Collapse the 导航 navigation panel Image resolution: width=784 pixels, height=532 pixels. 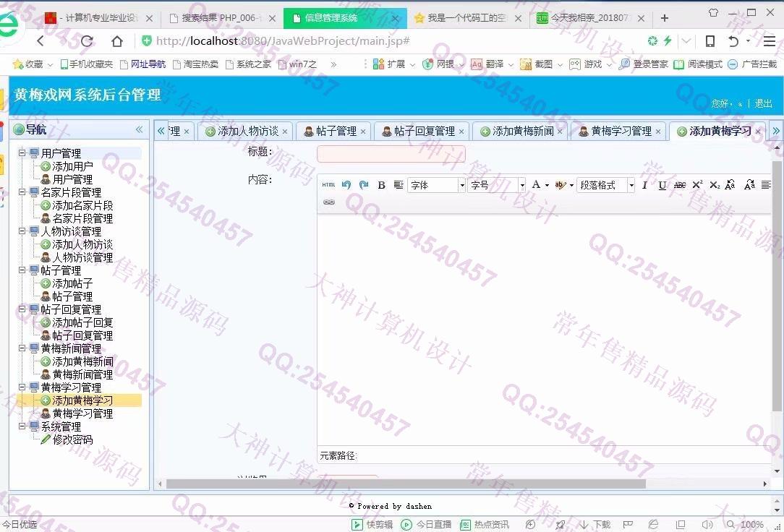tap(139, 130)
